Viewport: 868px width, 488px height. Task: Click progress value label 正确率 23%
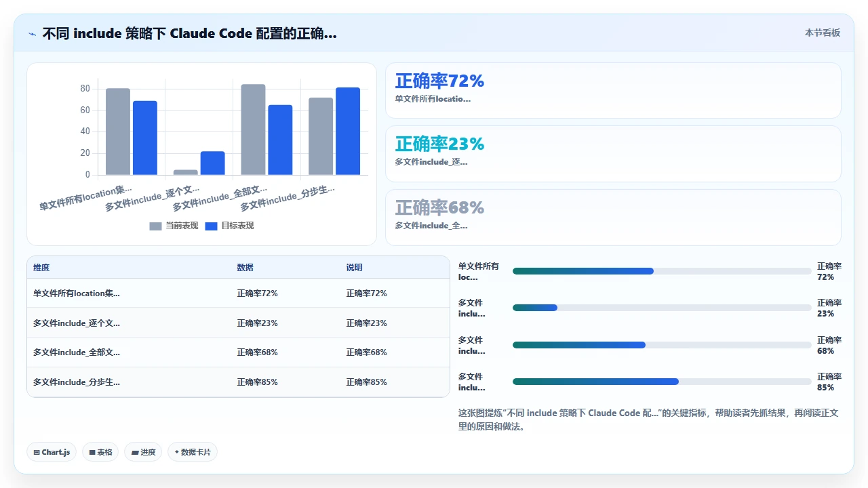click(829, 308)
